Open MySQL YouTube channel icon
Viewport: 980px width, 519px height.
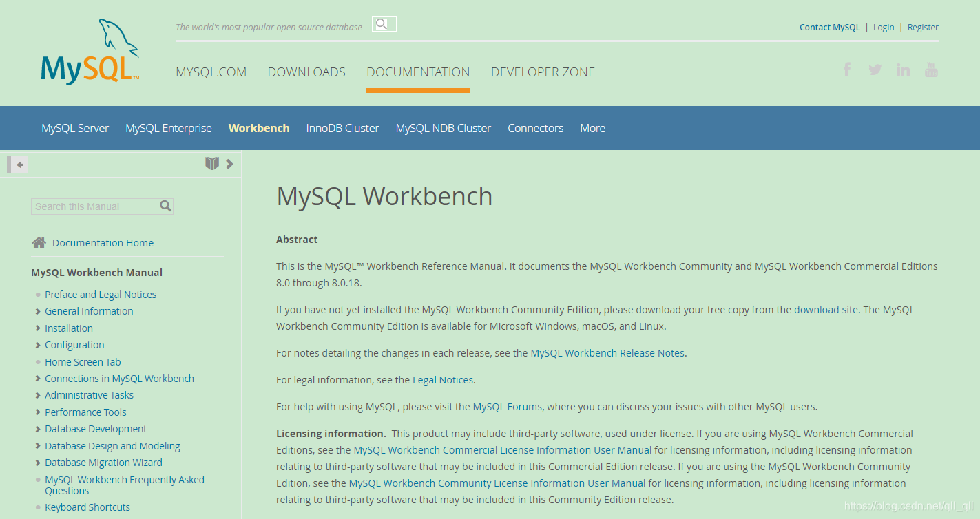point(931,70)
